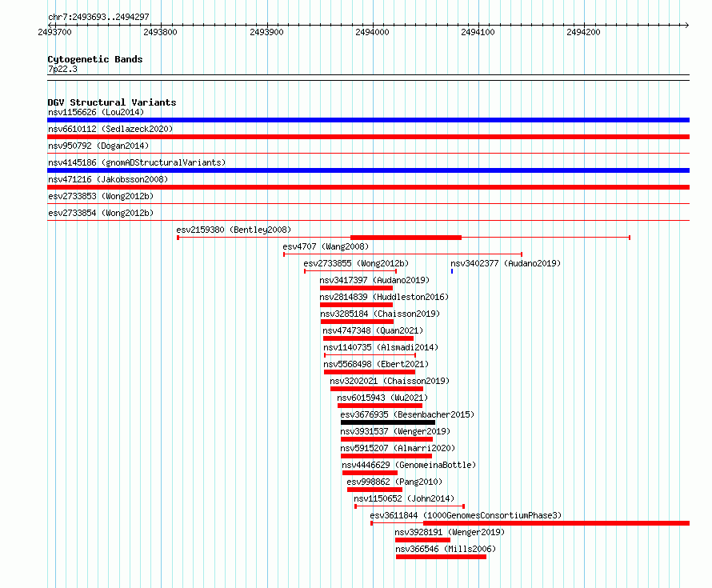The image size is (712, 588).
Task: Select the nsv3928191 (Wenger2019) red bar
Action: pyautogui.click(x=422, y=540)
